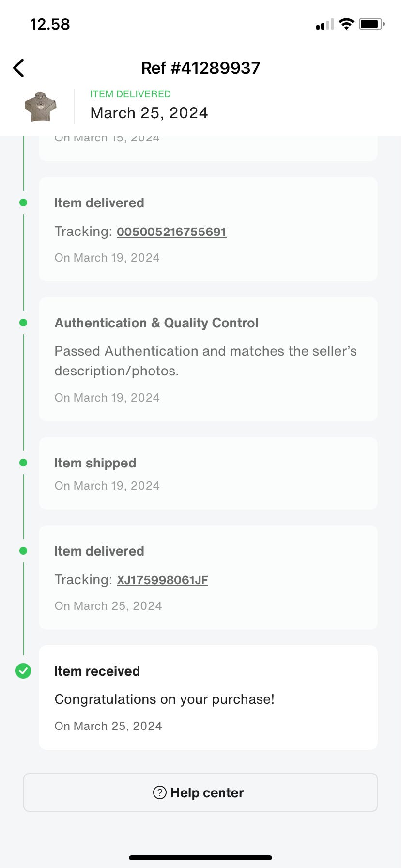Tap the battery status icon
Screen dimensions: 401x868
pos(371,24)
